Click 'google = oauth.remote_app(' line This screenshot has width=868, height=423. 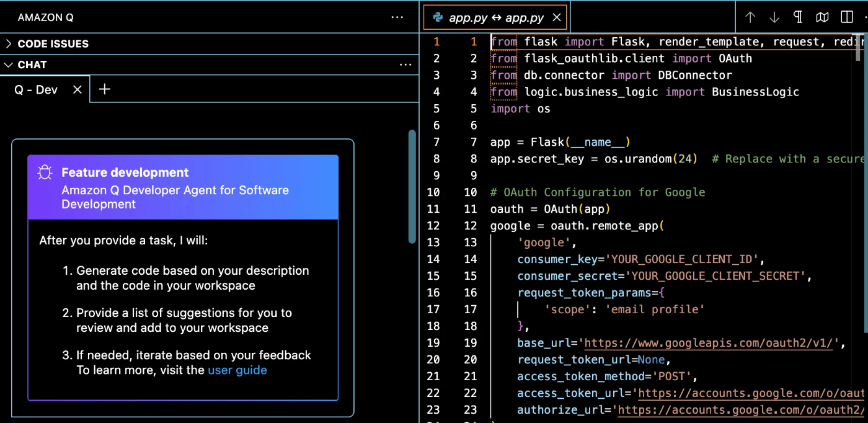click(x=577, y=226)
